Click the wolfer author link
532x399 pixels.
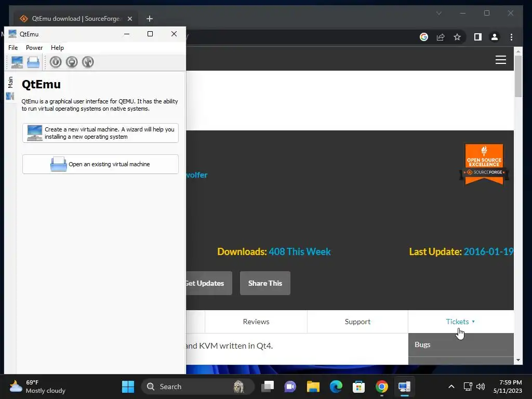[x=197, y=175]
